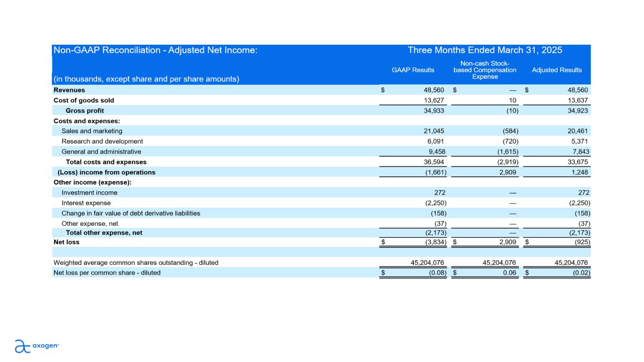This screenshot has height=362, width=644.
Task: Click the 'Interest expense' row label
Action: [x=86, y=203]
